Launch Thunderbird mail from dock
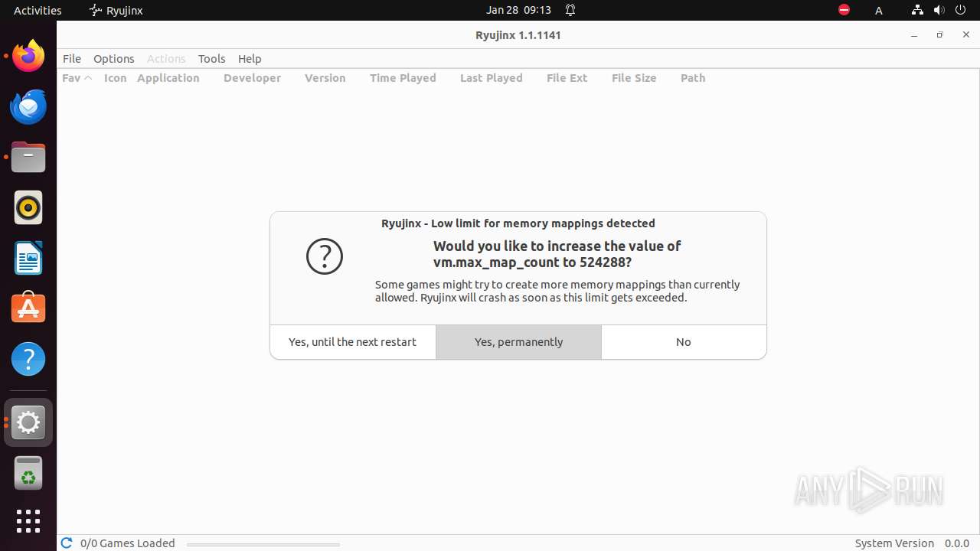This screenshot has height=551, width=980. 28,106
